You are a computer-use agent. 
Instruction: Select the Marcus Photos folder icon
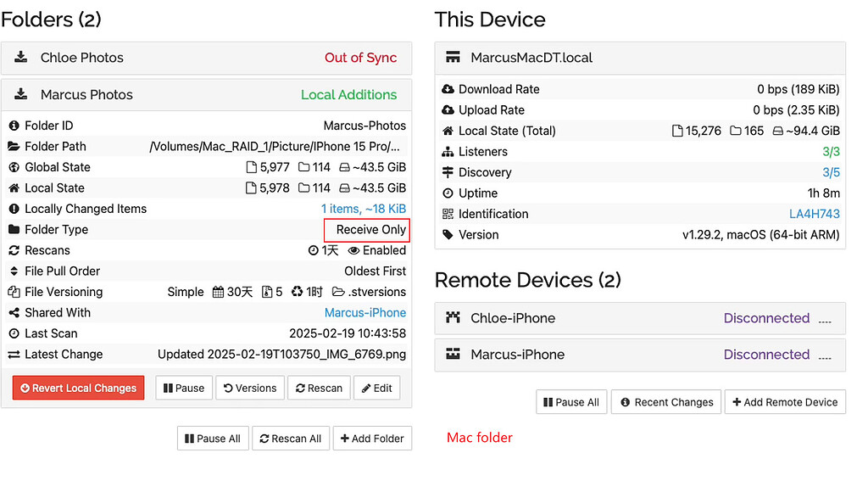(x=19, y=95)
